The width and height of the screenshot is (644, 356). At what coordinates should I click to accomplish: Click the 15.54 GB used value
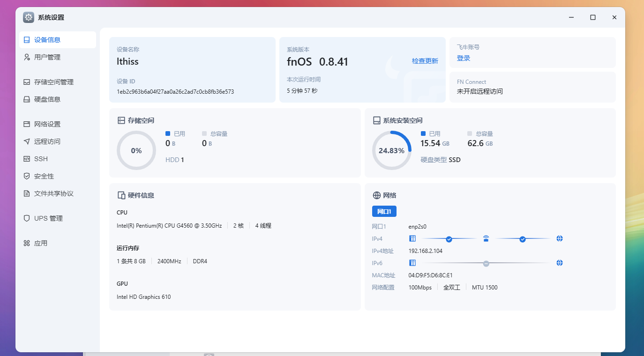click(435, 143)
